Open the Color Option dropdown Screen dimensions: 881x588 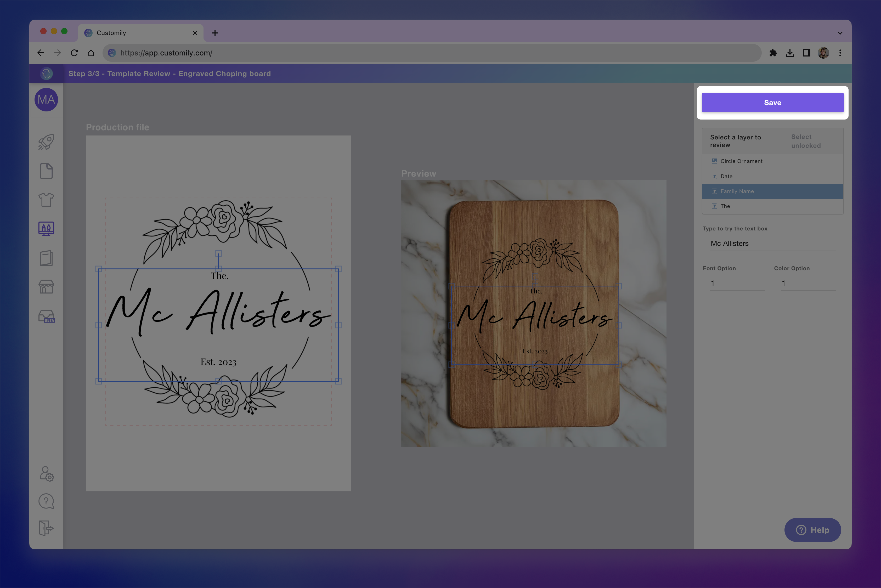(x=808, y=284)
